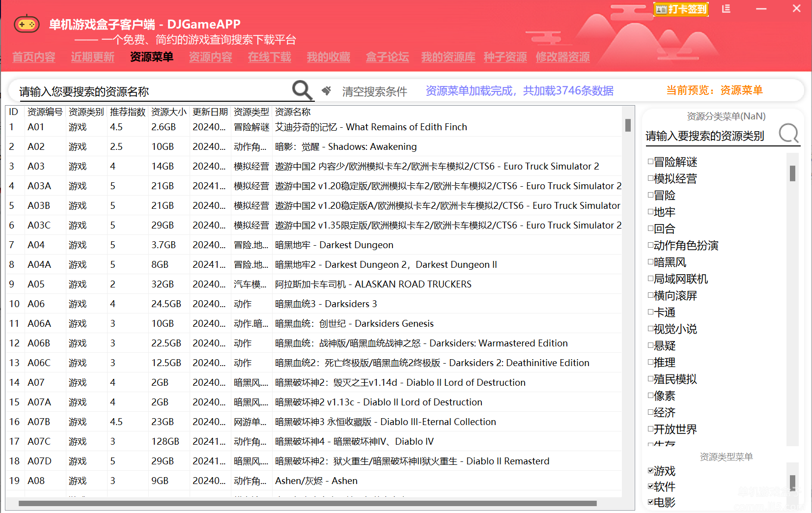Screen dimensions: 812x513
Task: Uncheck the 游戏 resource type checkbox
Action: (x=650, y=470)
